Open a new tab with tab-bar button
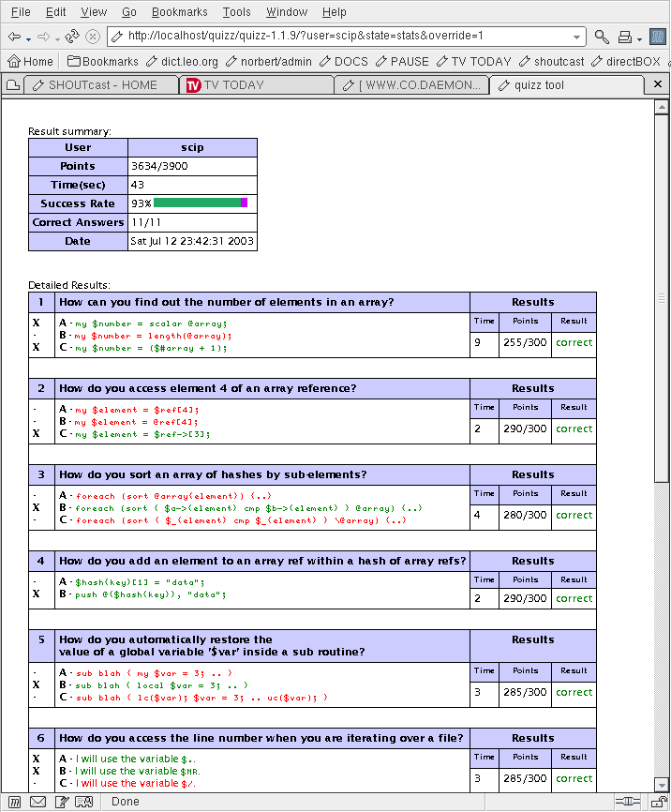671x812 pixels. click(x=13, y=85)
